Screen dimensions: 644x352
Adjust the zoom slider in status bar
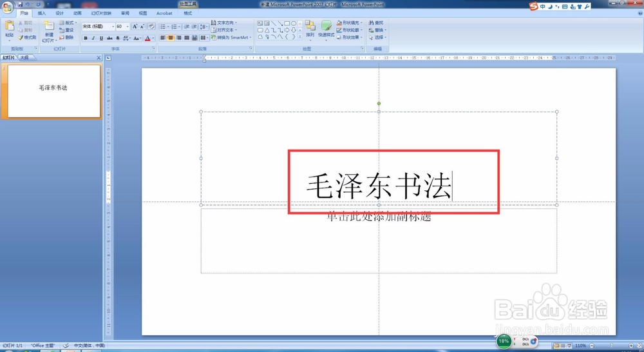(x=612, y=346)
